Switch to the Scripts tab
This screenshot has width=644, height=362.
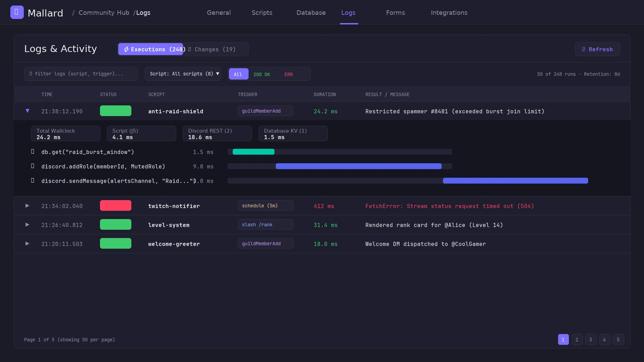[262, 13]
